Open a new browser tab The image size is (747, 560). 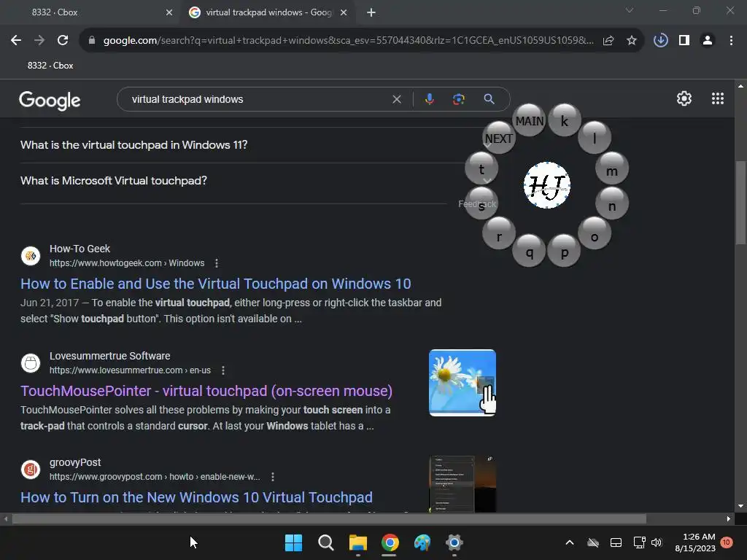(371, 12)
